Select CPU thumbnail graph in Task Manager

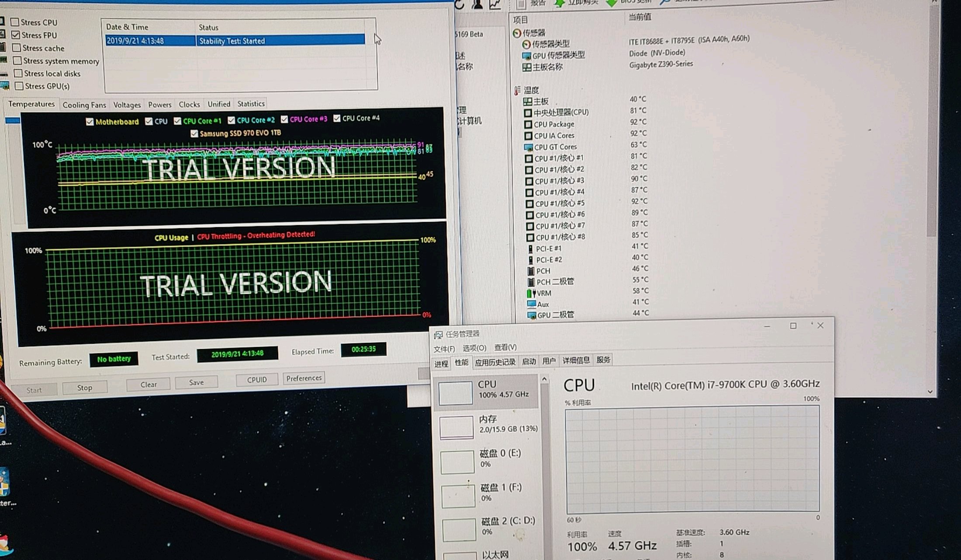click(456, 392)
